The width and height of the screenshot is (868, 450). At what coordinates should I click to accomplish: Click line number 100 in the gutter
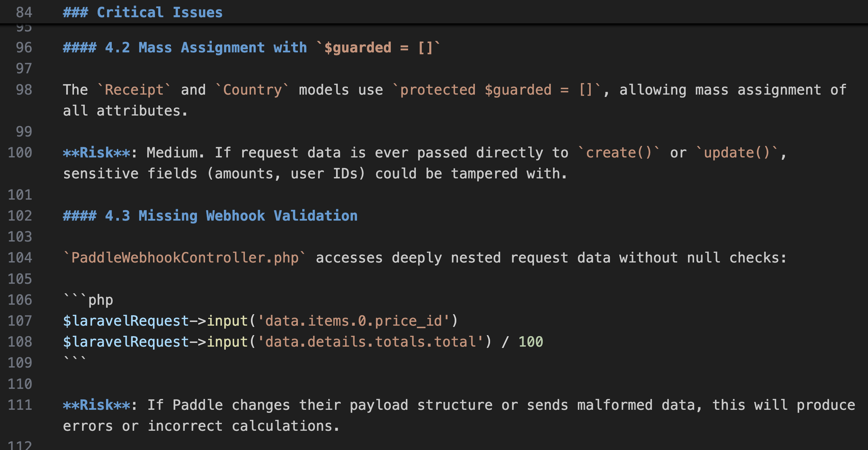click(x=20, y=153)
